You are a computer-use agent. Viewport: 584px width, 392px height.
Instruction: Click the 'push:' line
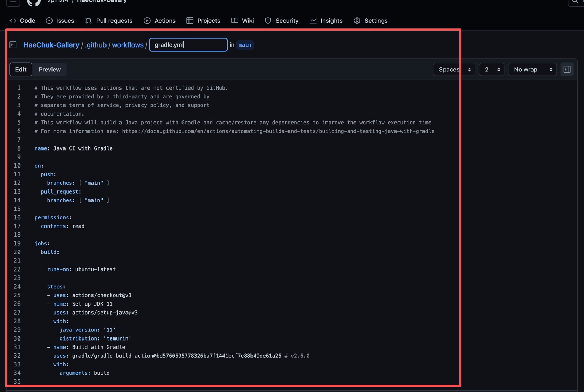coord(48,174)
